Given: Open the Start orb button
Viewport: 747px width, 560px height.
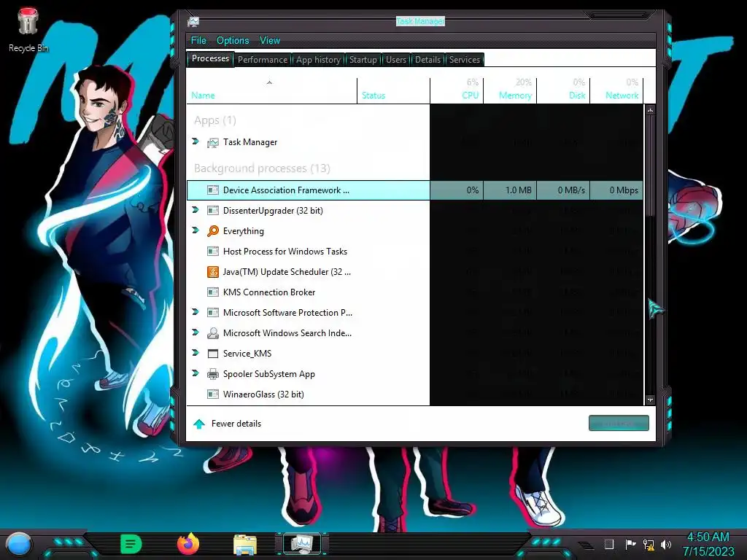Looking at the screenshot, I should (18, 544).
